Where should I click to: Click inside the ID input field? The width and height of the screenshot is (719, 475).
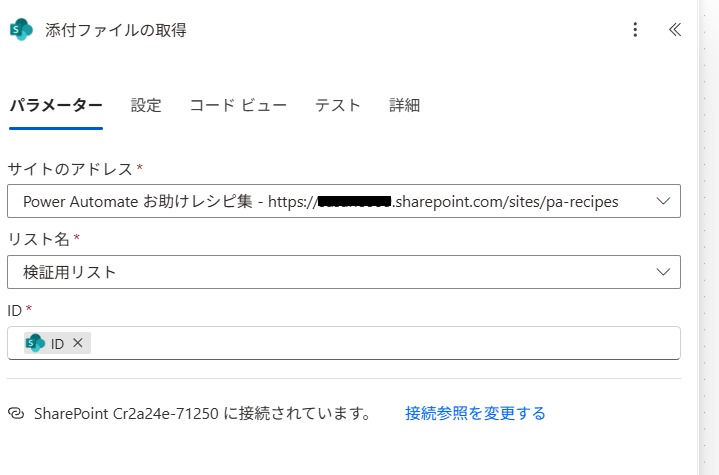click(x=344, y=343)
